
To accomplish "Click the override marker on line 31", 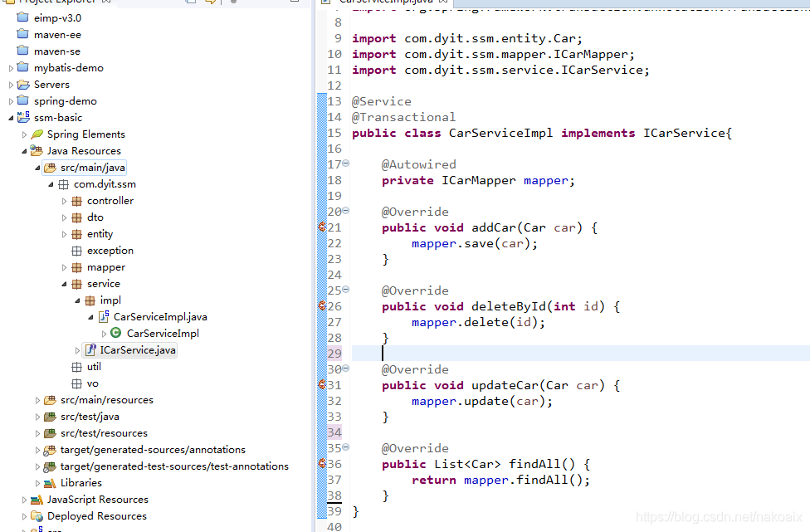I will click(322, 384).
